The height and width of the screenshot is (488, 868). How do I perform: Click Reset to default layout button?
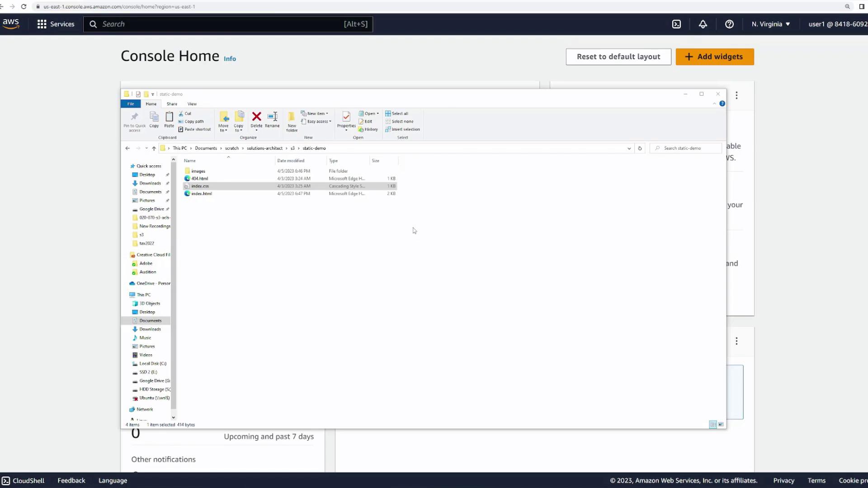coord(618,57)
